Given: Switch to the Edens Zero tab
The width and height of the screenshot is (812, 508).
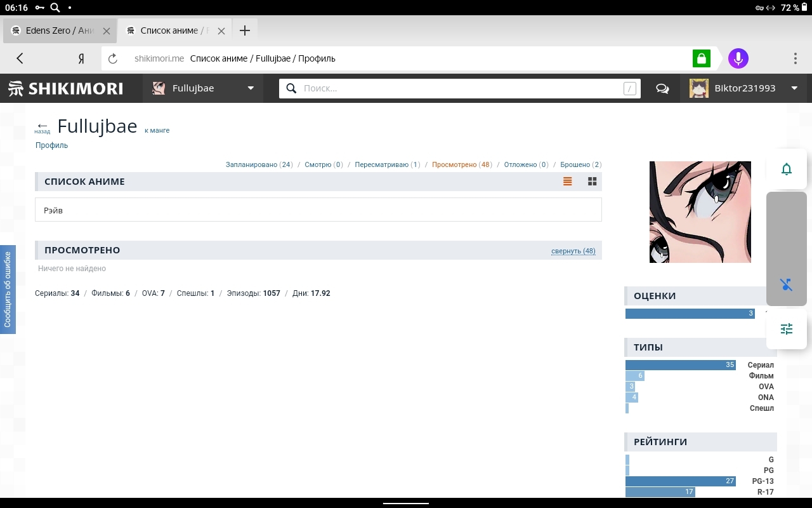Looking at the screenshot, I should coord(59,30).
